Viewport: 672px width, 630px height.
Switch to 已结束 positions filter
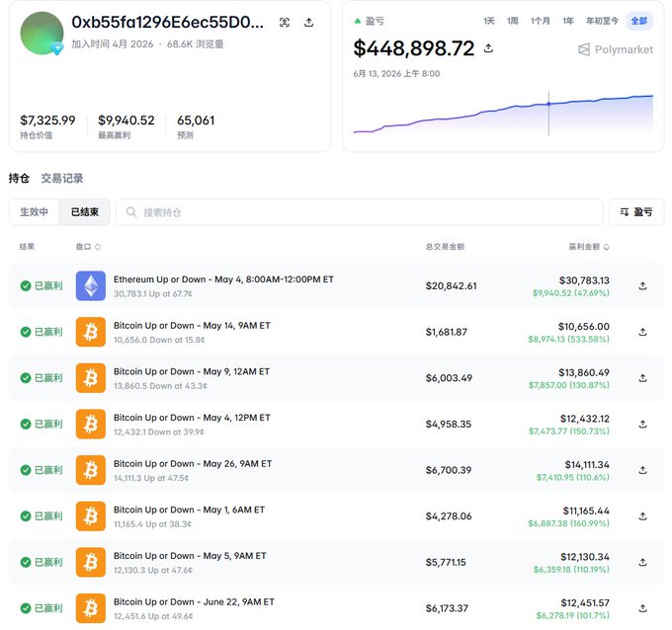[x=84, y=212]
